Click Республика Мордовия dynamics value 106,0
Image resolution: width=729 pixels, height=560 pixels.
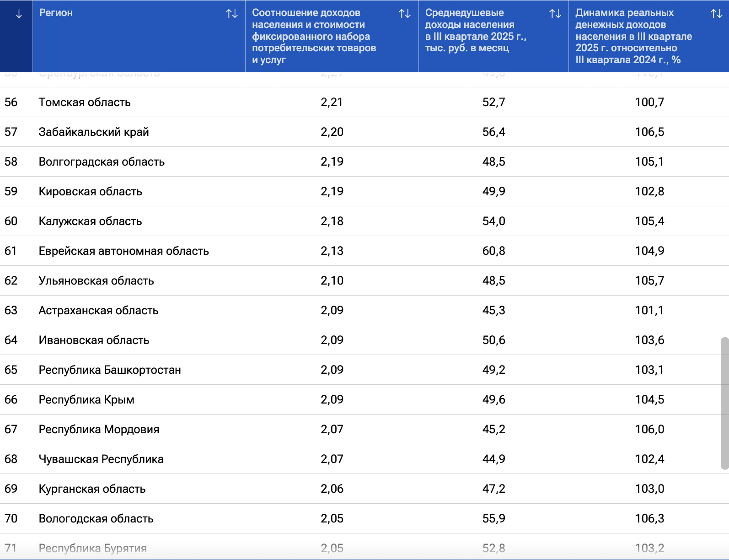pos(649,429)
